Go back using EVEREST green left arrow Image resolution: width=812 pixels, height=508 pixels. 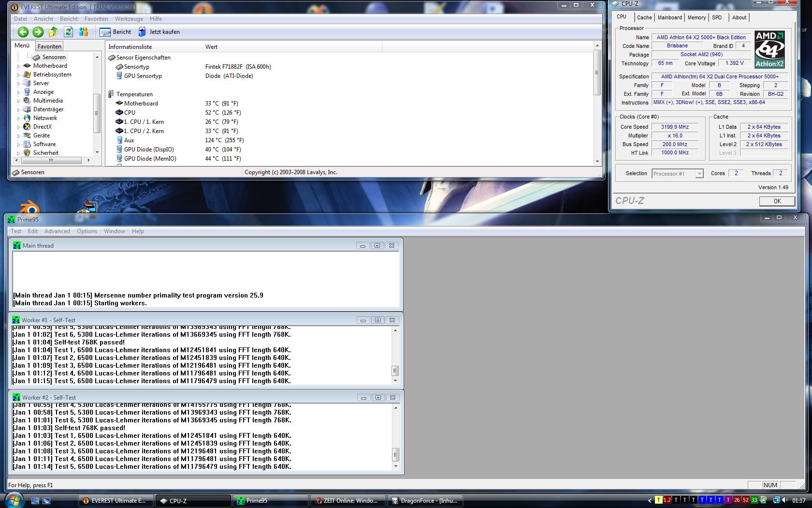pyautogui.click(x=23, y=32)
